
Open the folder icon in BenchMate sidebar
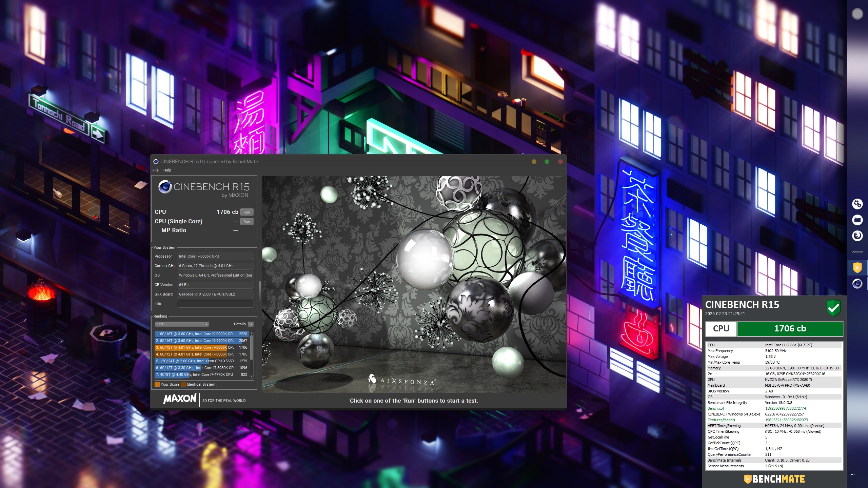click(x=857, y=220)
